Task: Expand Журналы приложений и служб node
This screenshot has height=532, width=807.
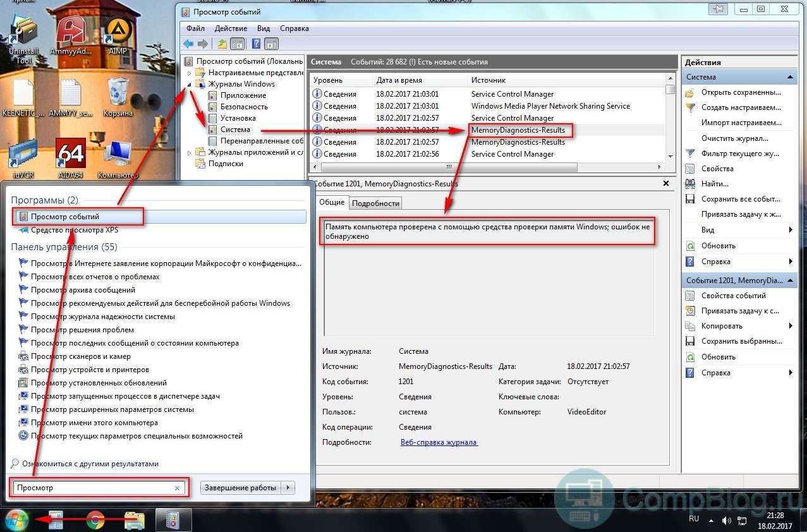Action: 189,152
